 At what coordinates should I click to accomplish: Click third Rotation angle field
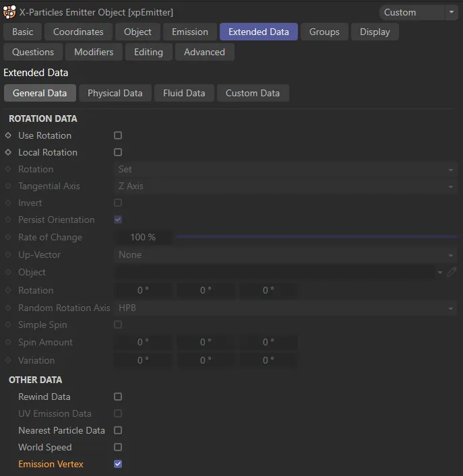tap(268, 290)
